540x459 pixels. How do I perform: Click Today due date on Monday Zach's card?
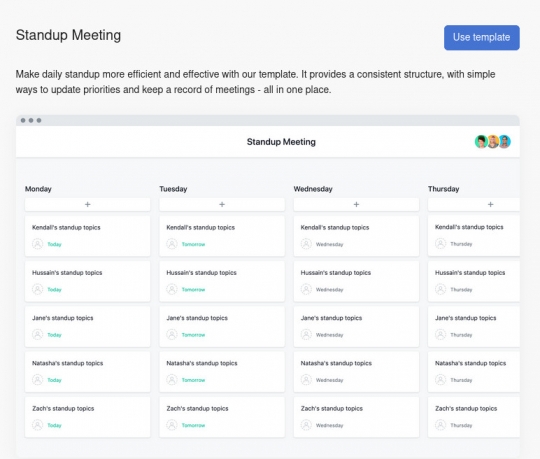[x=54, y=425]
